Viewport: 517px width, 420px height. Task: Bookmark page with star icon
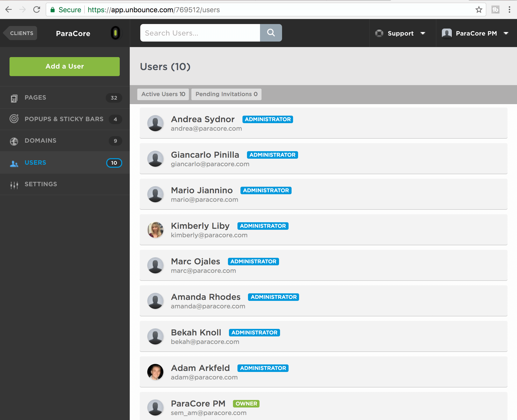479,10
